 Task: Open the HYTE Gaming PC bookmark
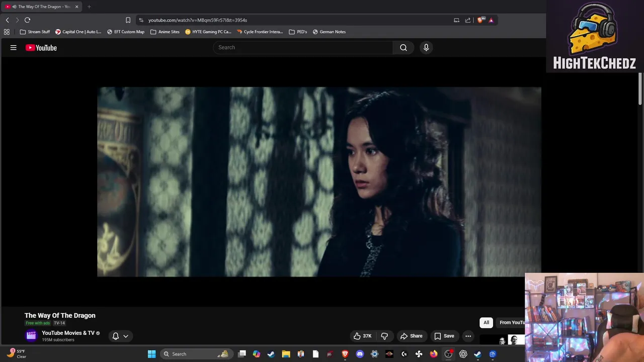pyautogui.click(x=208, y=32)
